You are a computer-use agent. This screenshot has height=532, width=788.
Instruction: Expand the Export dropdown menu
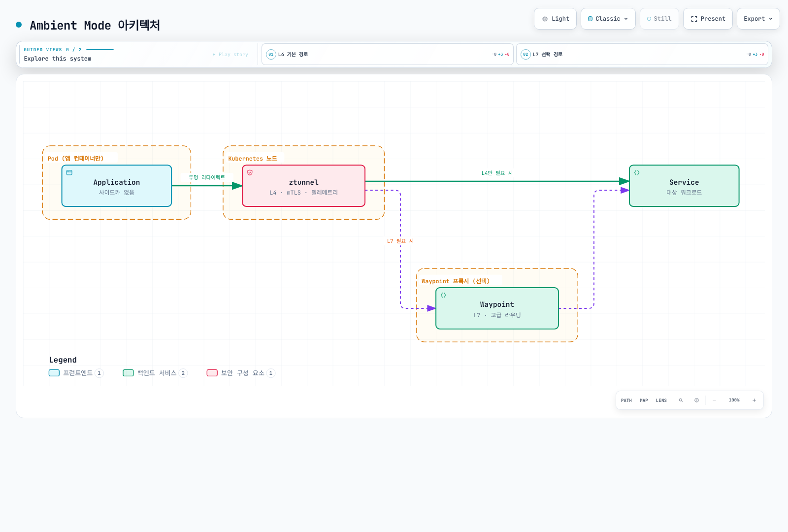pos(758,19)
